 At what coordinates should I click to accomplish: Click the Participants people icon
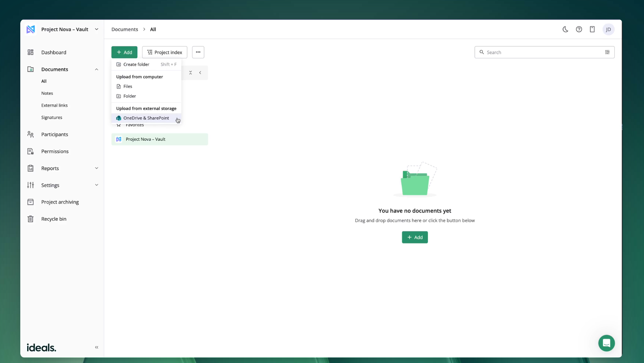click(x=30, y=134)
